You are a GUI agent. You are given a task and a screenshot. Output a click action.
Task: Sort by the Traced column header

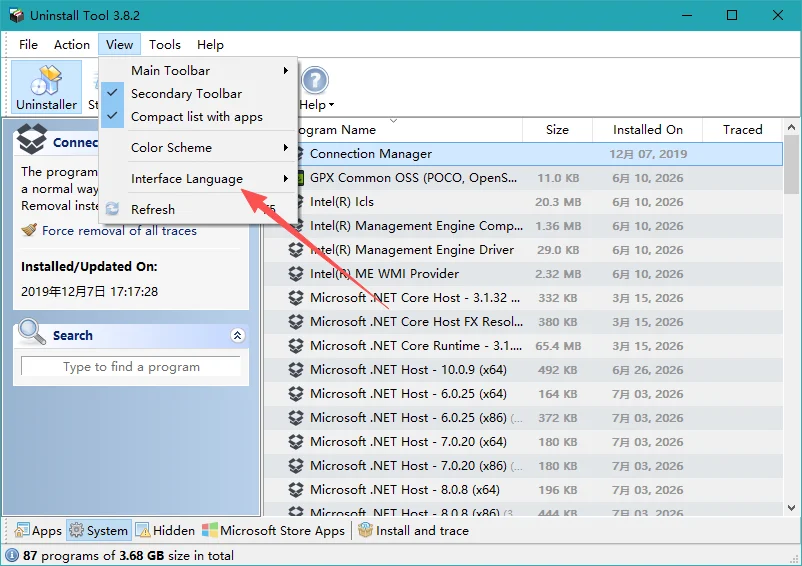click(742, 129)
